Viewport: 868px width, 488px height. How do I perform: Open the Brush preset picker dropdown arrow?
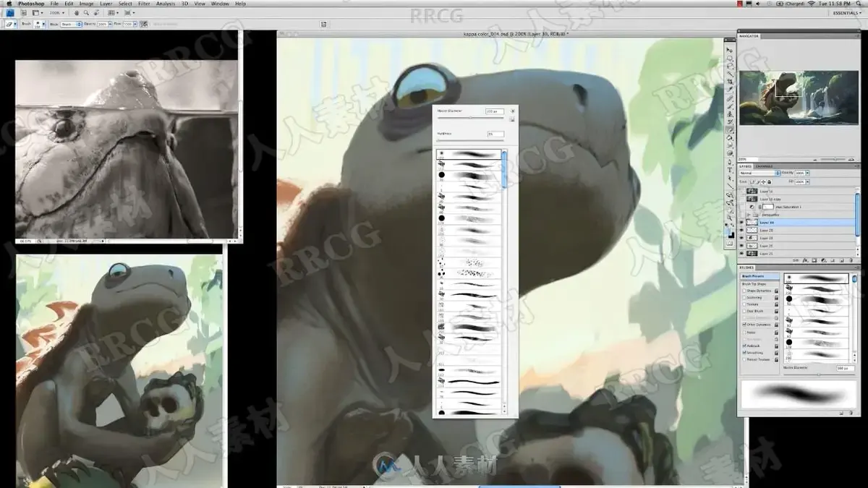coord(42,24)
